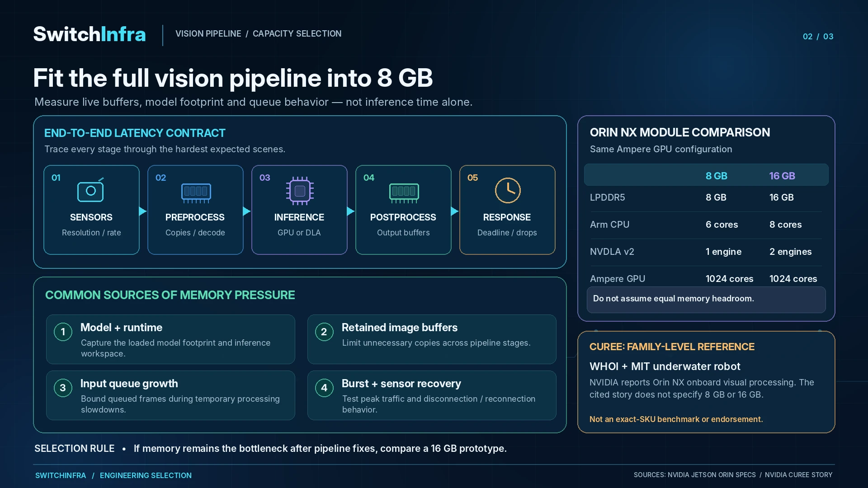Click the Arm CPU row label
The width and height of the screenshot is (868, 488).
[x=609, y=225]
